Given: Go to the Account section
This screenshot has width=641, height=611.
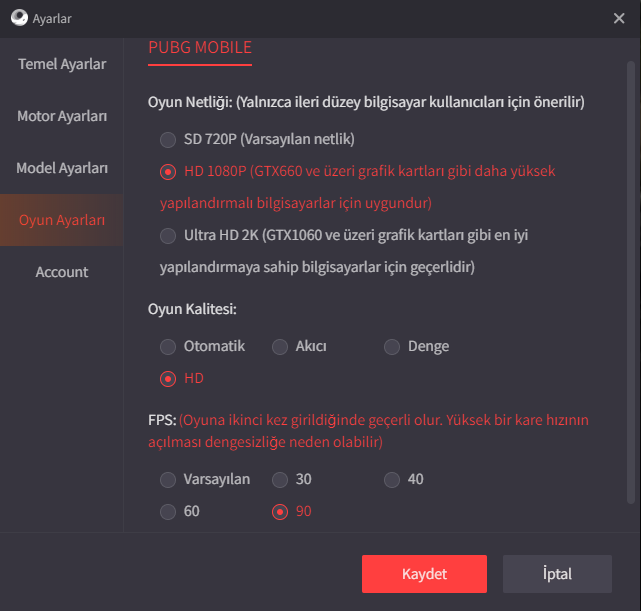Looking at the screenshot, I should coord(62,272).
